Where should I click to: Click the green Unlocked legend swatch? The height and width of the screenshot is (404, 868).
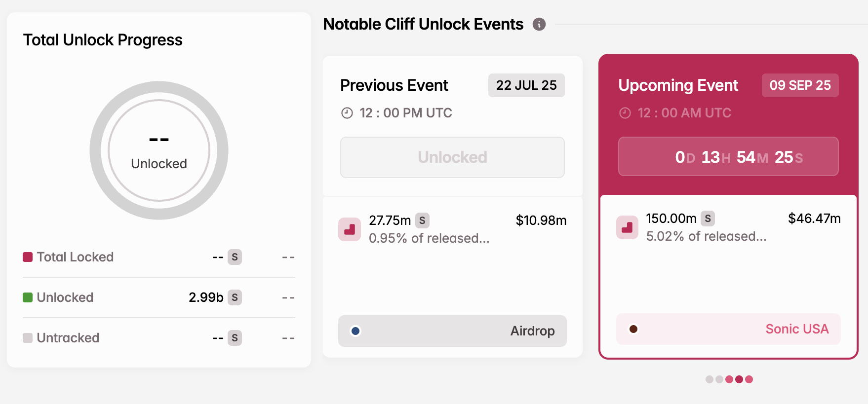(x=28, y=297)
